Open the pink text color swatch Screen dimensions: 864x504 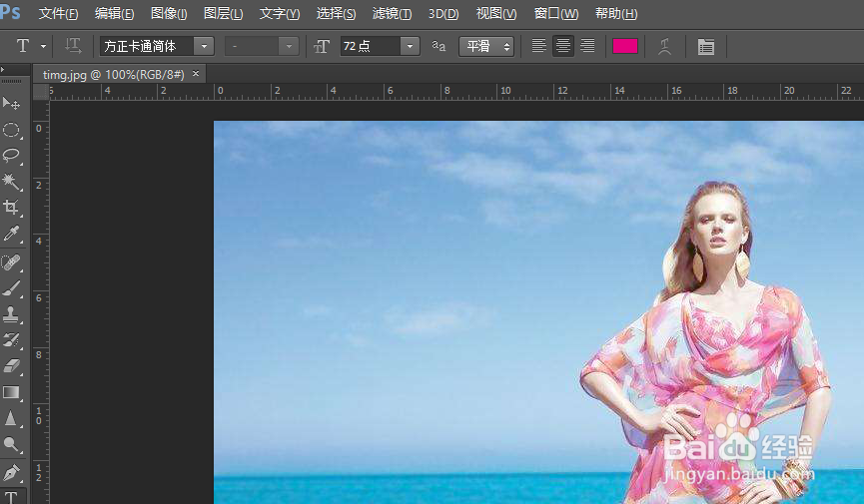tap(625, 46)
